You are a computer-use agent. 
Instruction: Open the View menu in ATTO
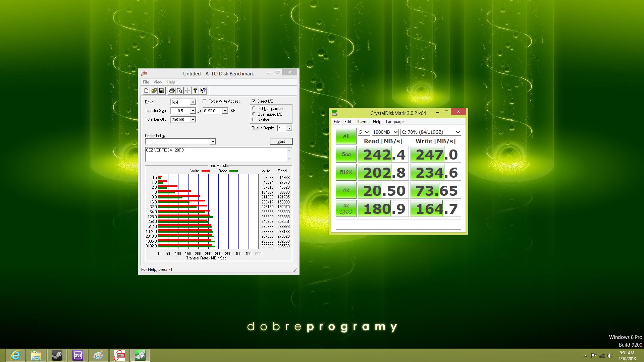pyautogui.click(x=158, y=82)
